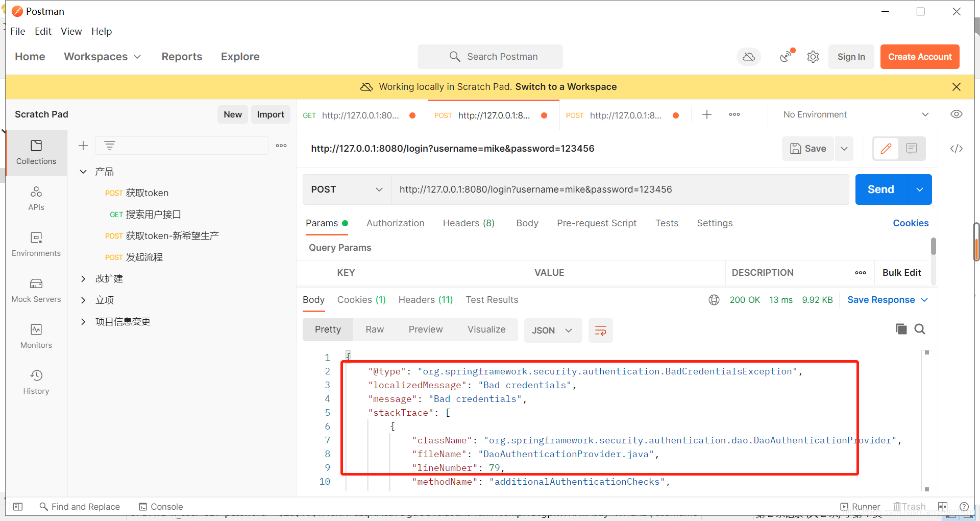980x521 pixels.
Task: Open the Save options dropdown arrow
Action: tap(844, 149)
